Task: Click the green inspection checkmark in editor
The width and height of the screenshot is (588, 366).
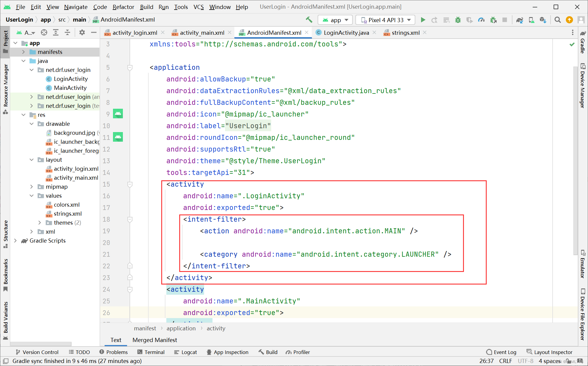Action: coord(572,44)
